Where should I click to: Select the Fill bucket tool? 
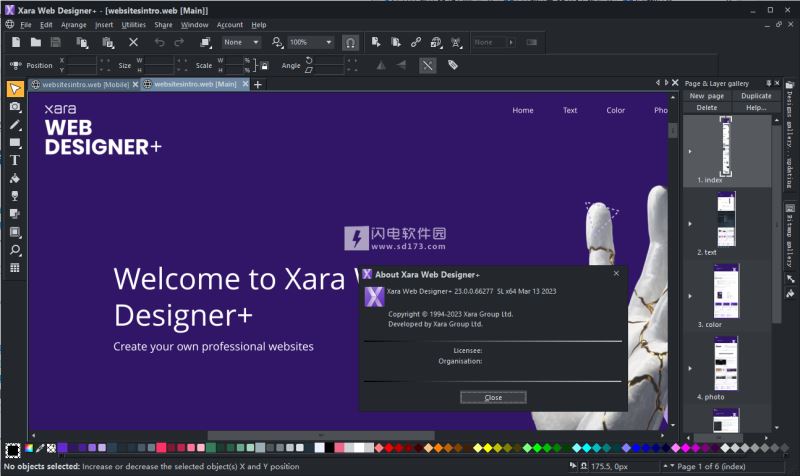click(x=15, y=178)
